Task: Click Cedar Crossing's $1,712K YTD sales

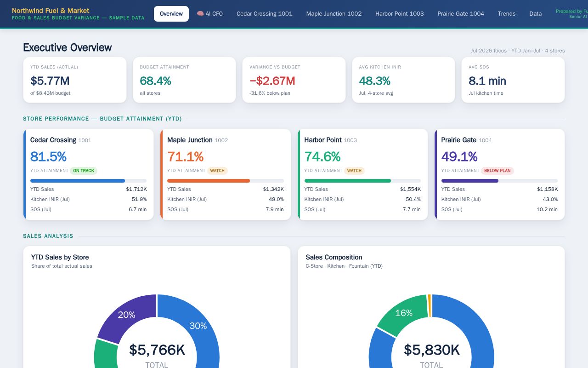Action: pyautogui.click(x=136, y=189)
